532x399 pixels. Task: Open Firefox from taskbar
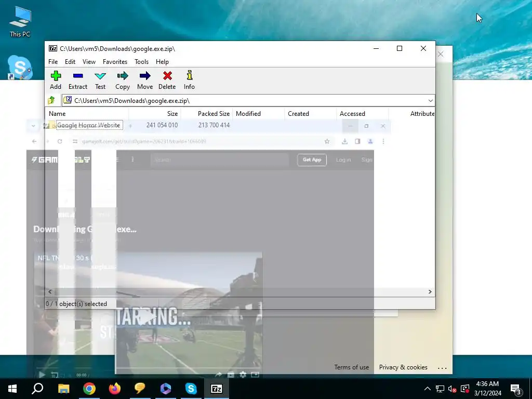pyautogui.click(x=115, y=389)
